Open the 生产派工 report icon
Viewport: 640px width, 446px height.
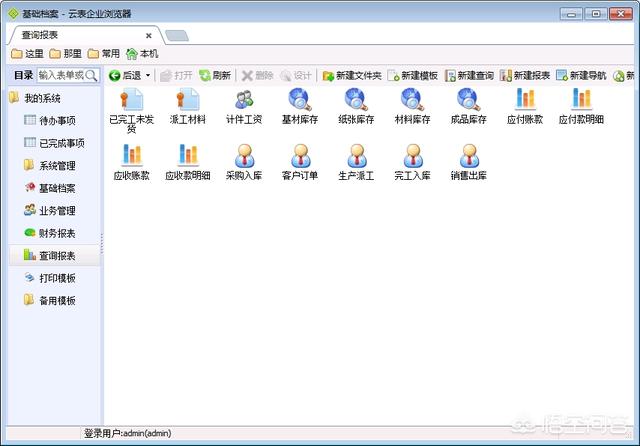coord(356,162)
